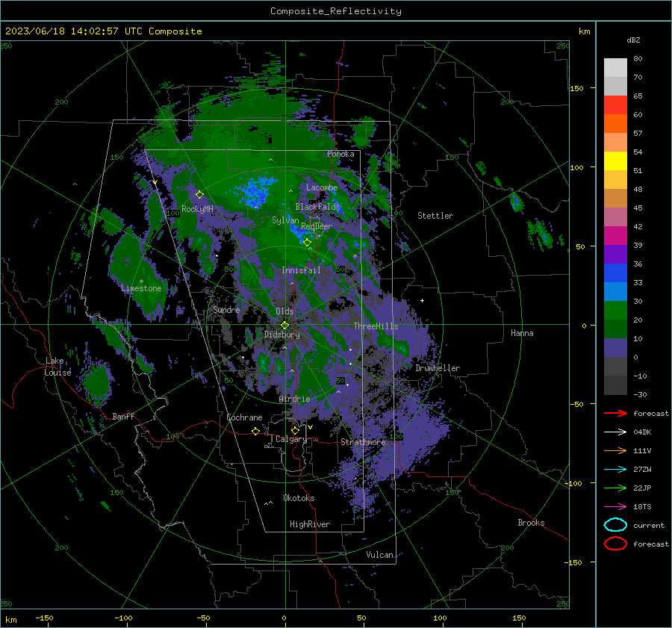Click the yellow diamond marker near RockyMH
672x628 pixels.
199,195
